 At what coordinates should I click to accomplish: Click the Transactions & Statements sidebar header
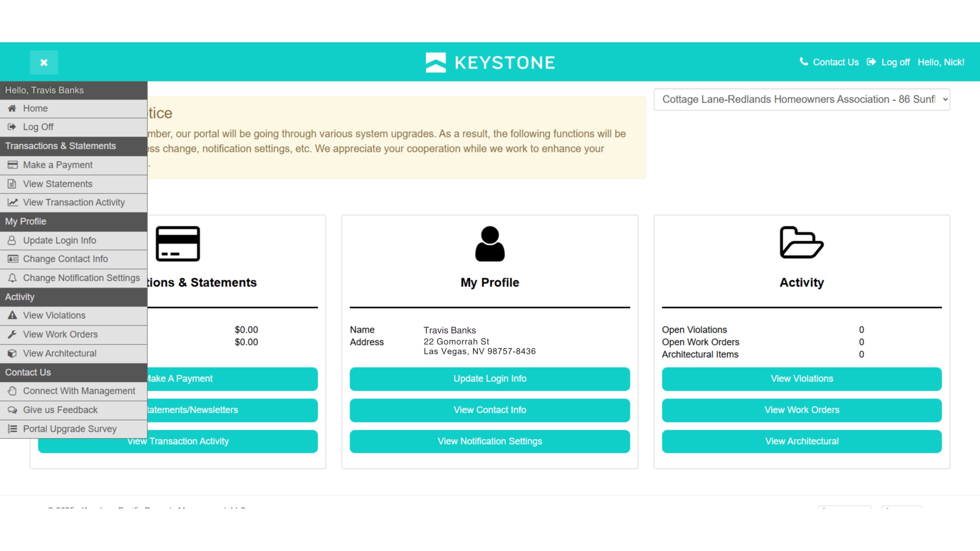tap(73, 146)
